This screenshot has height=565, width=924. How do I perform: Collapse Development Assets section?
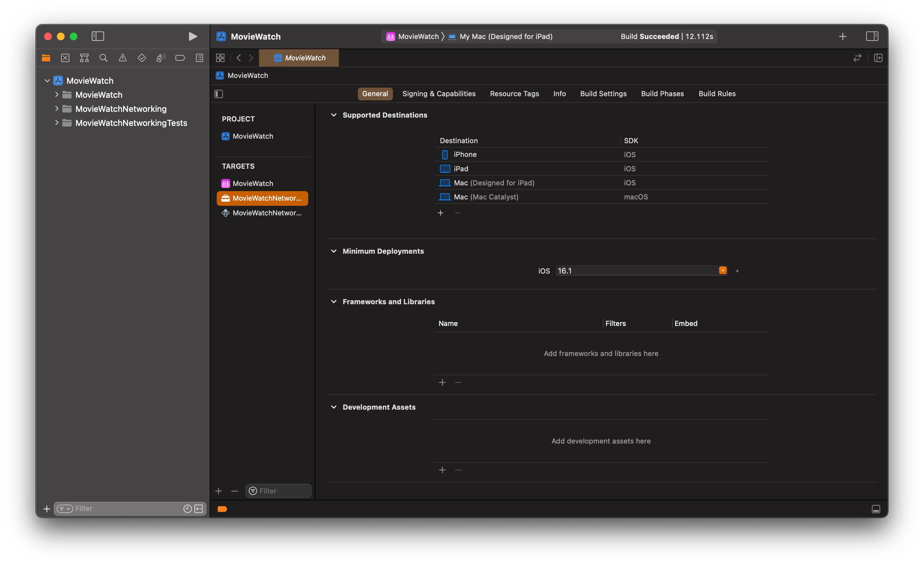tap(334, 407)
